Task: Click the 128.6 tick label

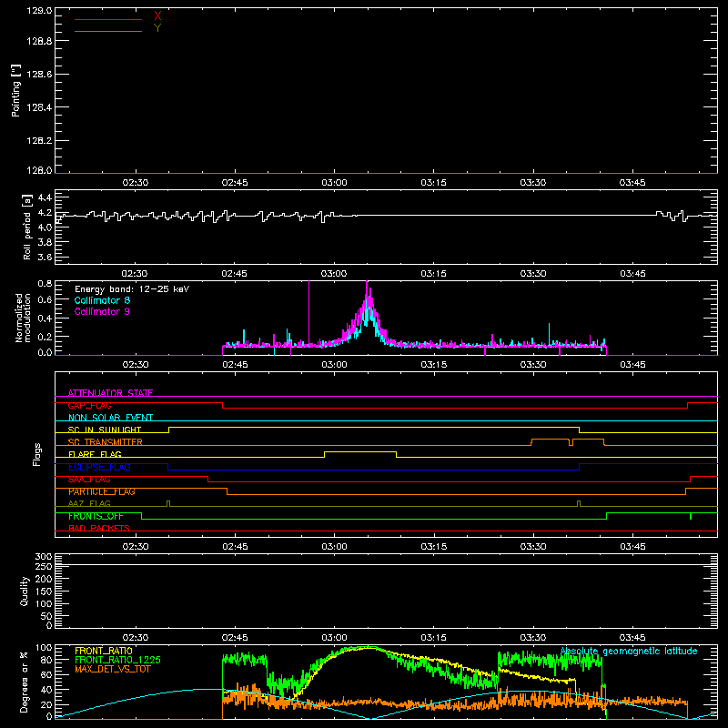Action: pos(39,75)
